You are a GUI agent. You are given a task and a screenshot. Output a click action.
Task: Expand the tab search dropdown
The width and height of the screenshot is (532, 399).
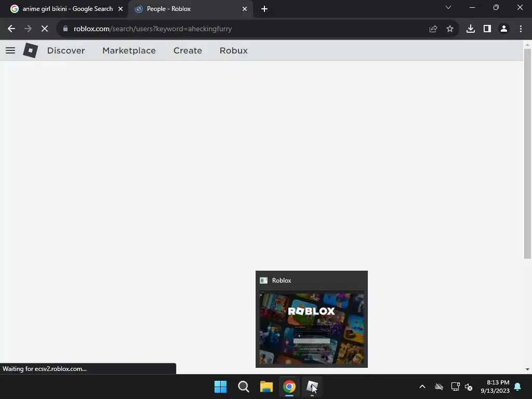point(448,7)
